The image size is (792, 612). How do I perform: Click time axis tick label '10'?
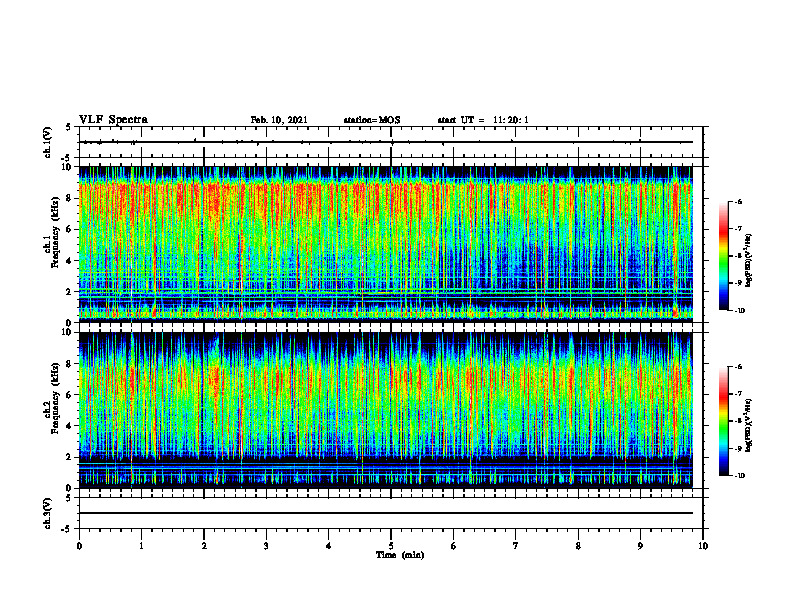tap(703, 546)
